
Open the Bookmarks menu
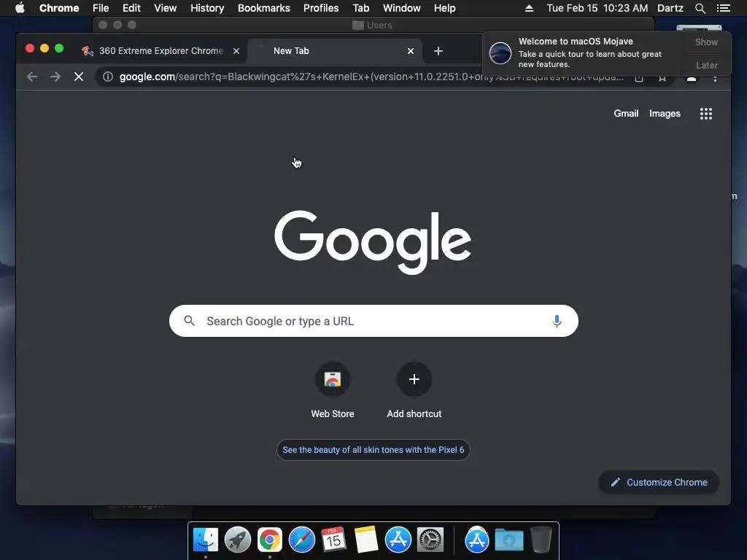click(264, 8)
